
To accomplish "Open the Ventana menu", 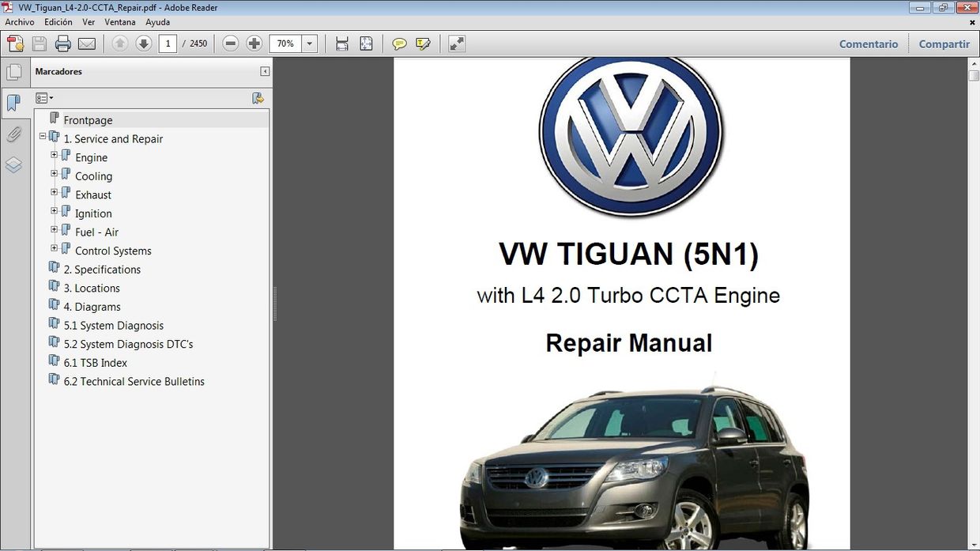I will point(120,22).
